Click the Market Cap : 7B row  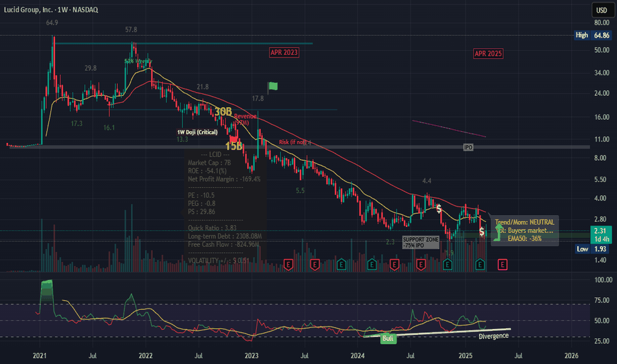click(x=209, y=163)
